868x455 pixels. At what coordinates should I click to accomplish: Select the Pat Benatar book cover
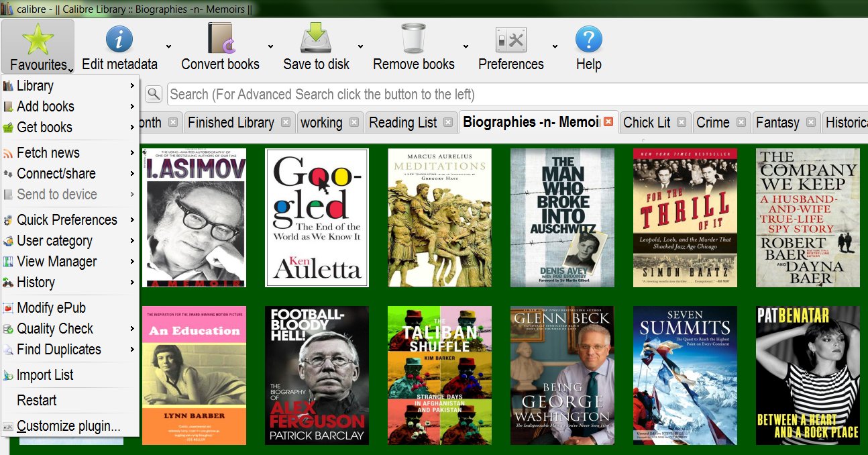[x=808, y=376]
